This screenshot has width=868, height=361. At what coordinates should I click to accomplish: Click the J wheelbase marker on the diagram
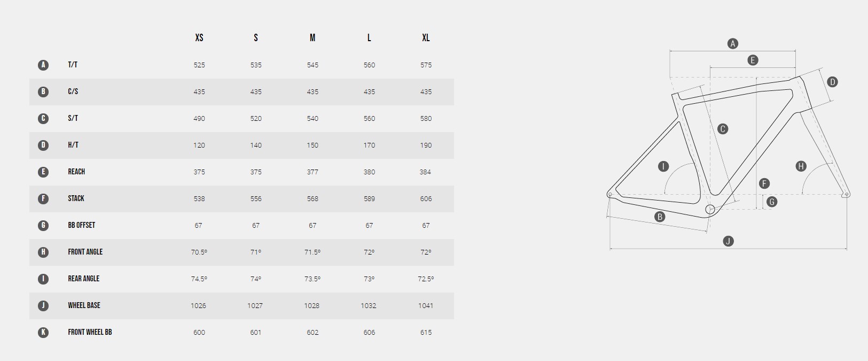(728, 241)
